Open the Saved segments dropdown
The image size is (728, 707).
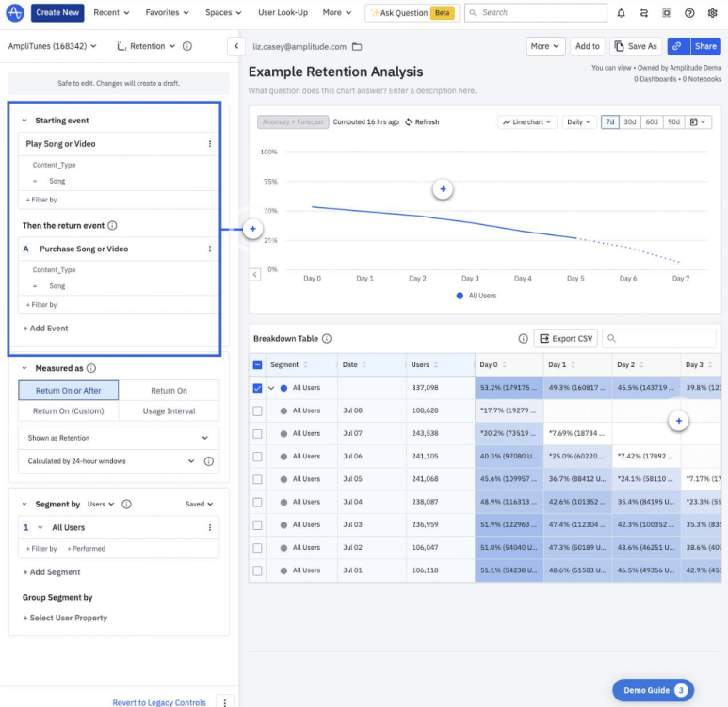199,504
